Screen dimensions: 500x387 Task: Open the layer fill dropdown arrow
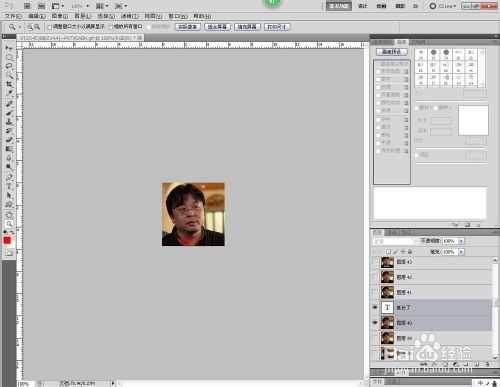(461, 252)
